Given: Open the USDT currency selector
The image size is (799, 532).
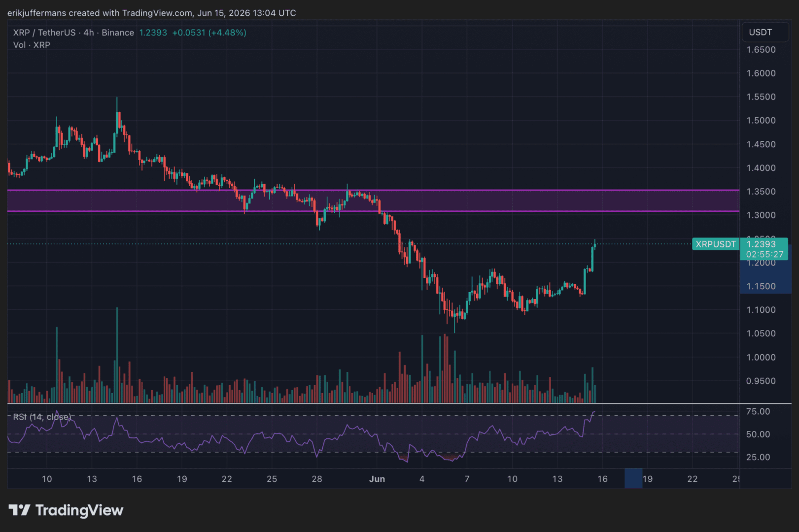Looking at the screenshot, I should pos(765,33).
